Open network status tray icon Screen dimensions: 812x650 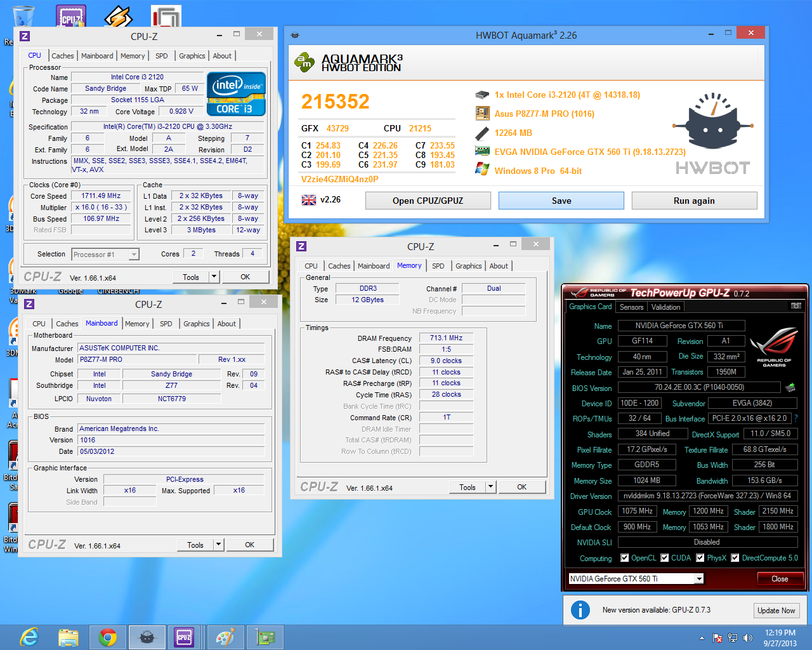[733, 638]
